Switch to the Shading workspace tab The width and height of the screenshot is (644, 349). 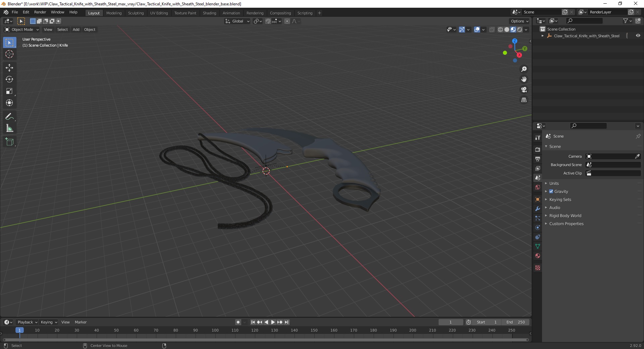[209, 13]
